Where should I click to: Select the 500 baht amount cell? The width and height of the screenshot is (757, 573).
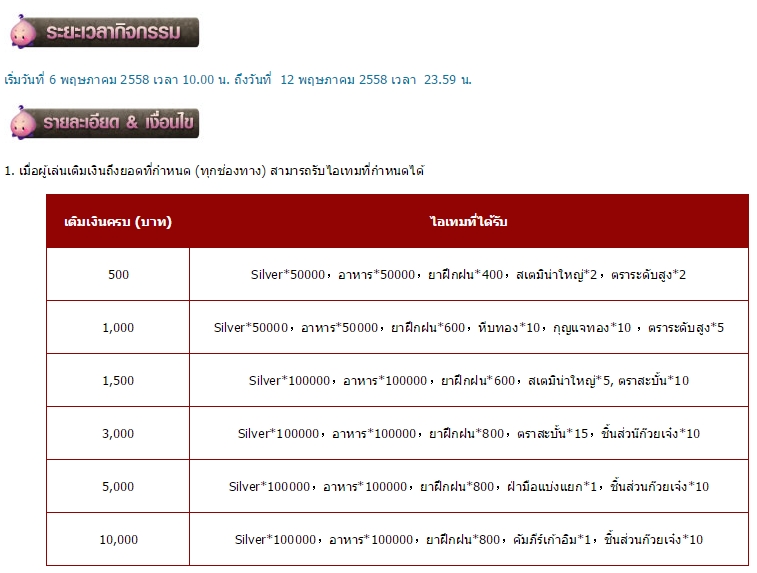tap(118, 275)
